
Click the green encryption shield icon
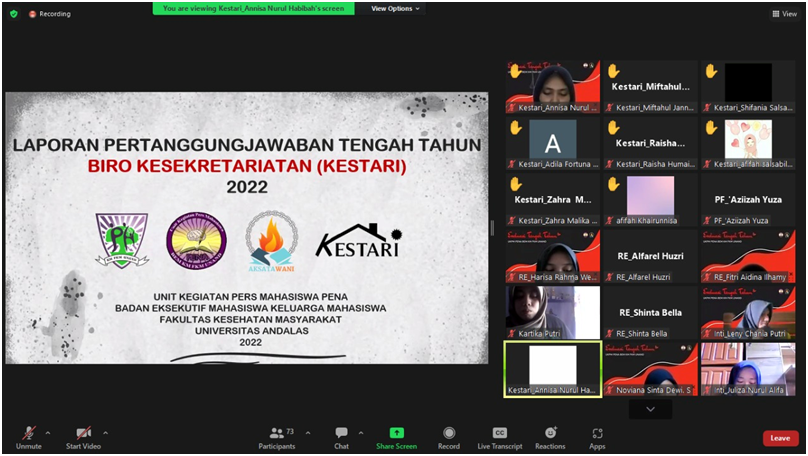[14, 14]
